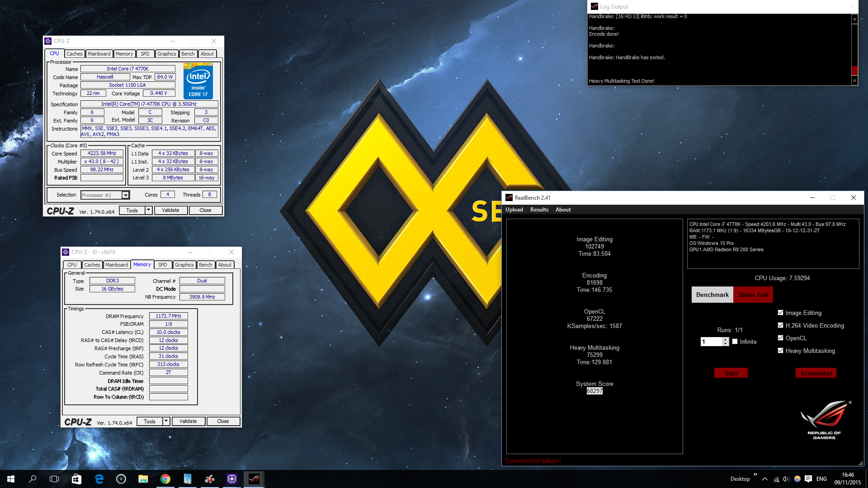Image resolution: width=868 pixels, height=488 pixels.
Task: Open About tab in lower CPU-Z window
Action: coord(225,265)
